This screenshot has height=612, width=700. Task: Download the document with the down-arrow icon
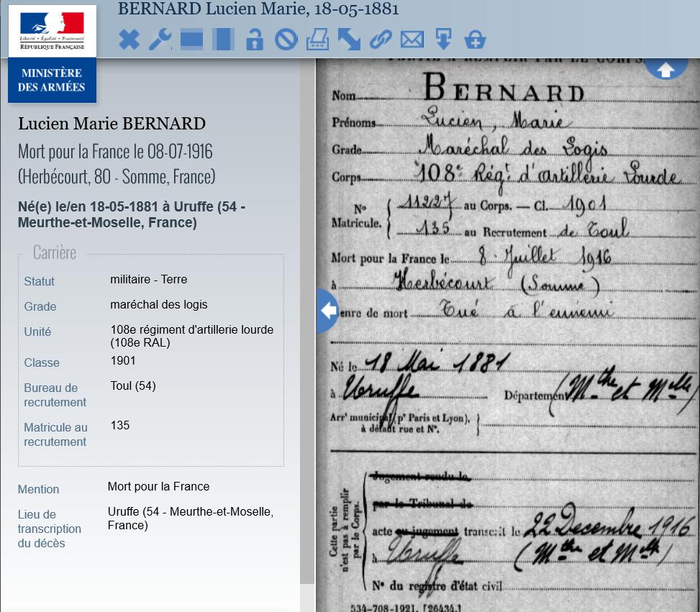443,40
